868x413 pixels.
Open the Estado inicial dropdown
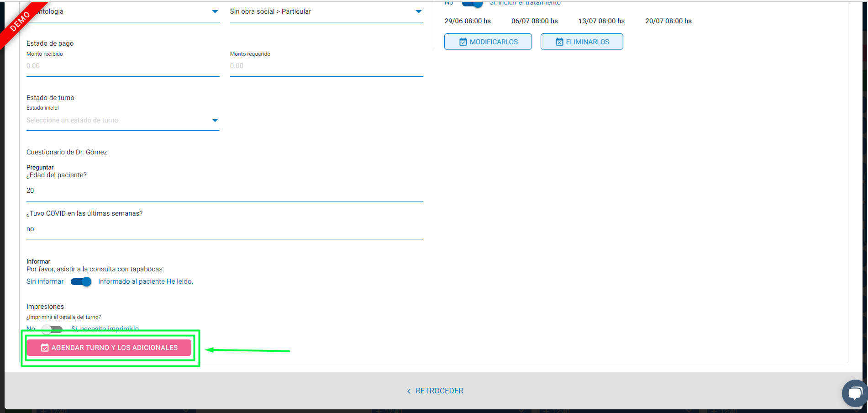click(123, 120)
